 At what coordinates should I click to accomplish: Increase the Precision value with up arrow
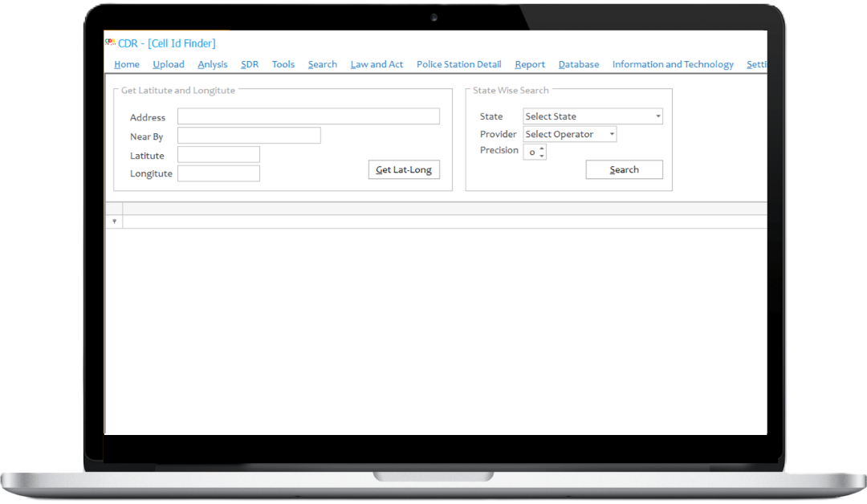(x=542, y=148)
